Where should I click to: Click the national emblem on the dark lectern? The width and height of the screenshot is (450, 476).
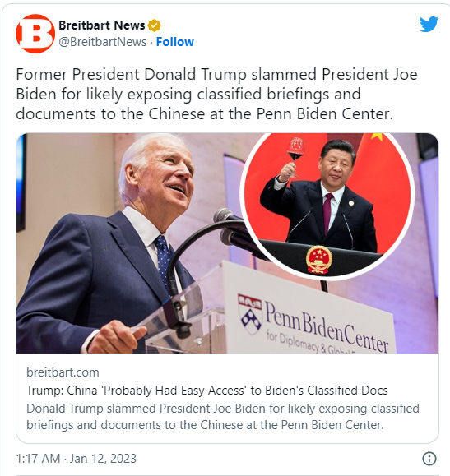318,259
